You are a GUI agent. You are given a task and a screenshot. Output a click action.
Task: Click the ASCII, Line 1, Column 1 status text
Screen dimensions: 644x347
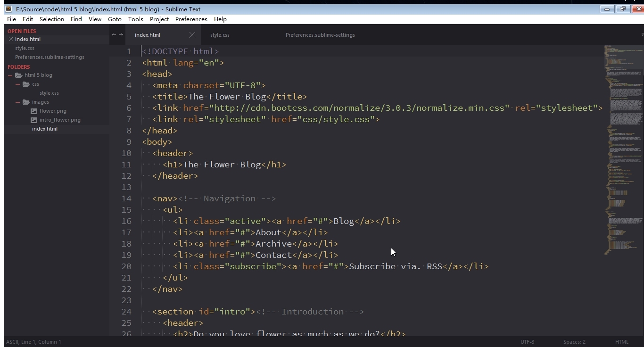pyautogui.click(x=33, y=342)
